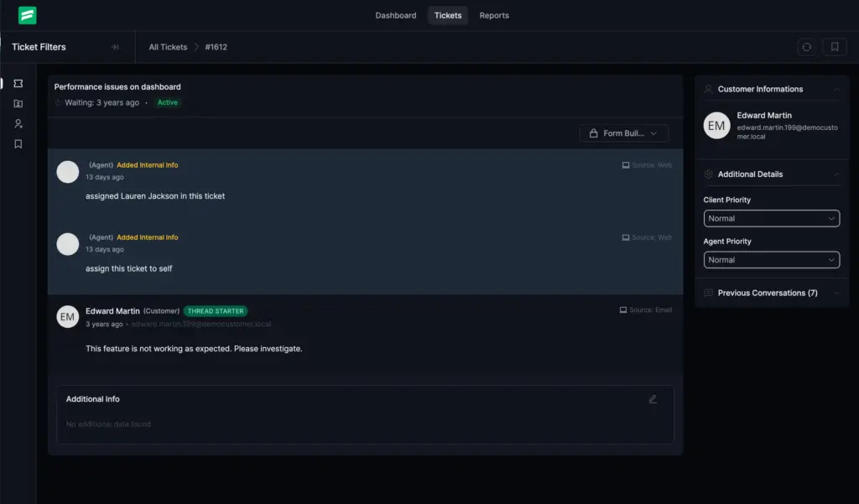Viewport: 859px width, 504px height.
Task: Open the Agent Priority dropdown
Action: pos(771,260)
